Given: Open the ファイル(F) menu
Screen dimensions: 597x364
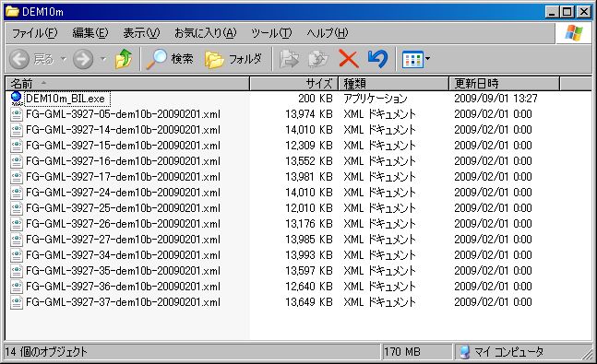Looking at the screenshot, I should click(x=35, y=33).
